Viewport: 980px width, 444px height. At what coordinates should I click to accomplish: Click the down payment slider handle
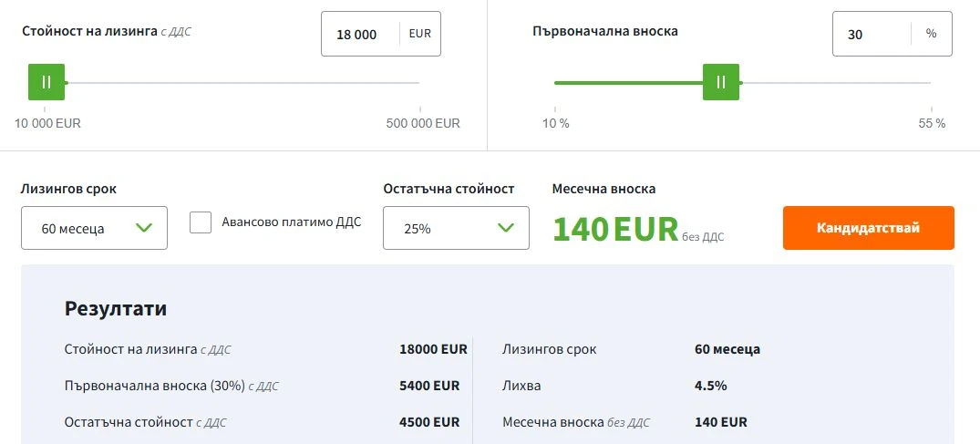[721, 82]
